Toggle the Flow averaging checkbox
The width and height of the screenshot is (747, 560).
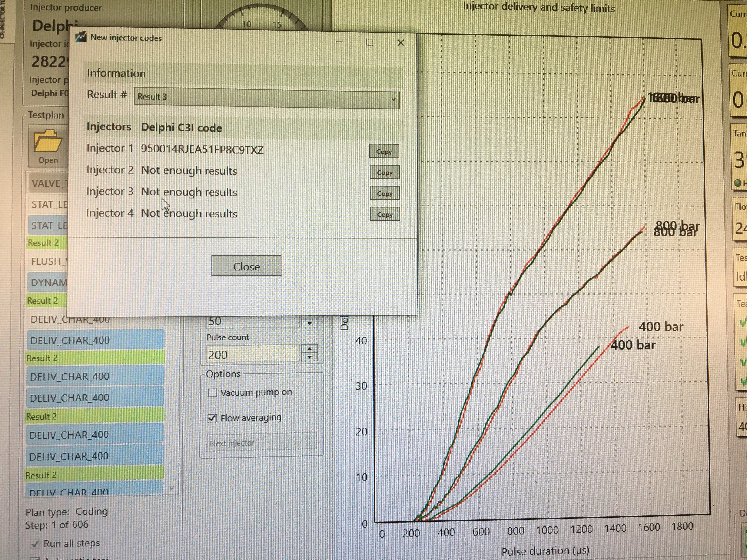click(212, 418)
